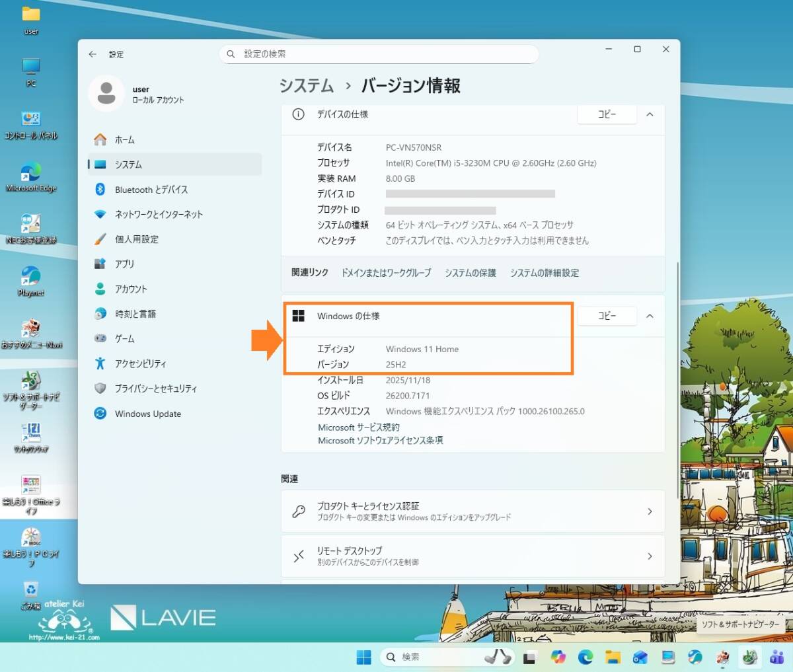Select ソフト&サポートナビゲーター desktop shortcut
This screenshot has width=793, height=672.
click(x=31, y=390)
